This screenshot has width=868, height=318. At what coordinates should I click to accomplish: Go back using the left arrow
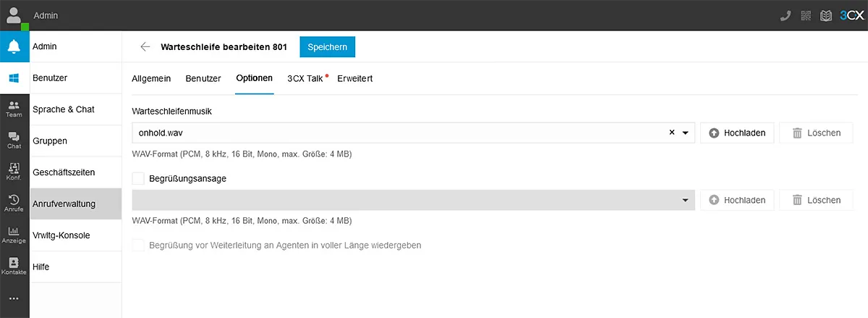(145, 47)
